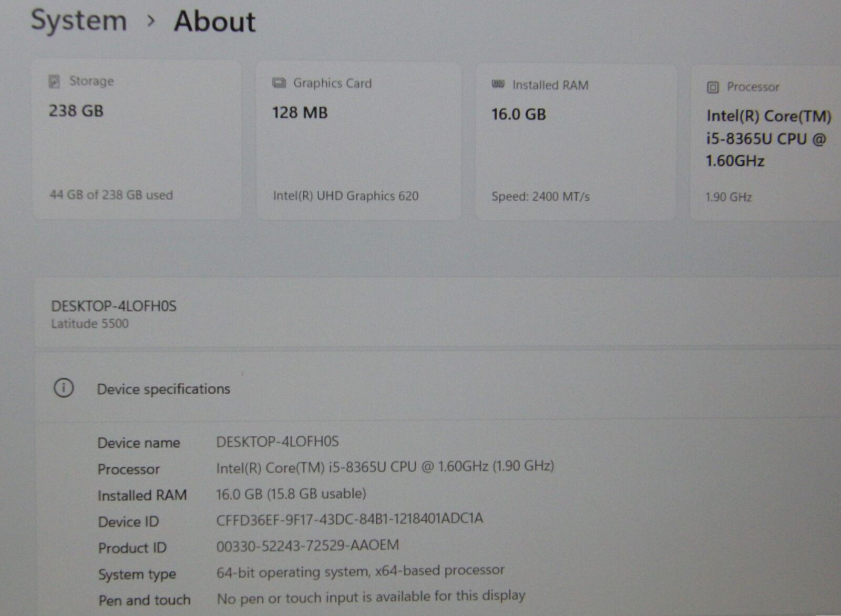Click the Device specifications info icon

(x=64, y=388)
